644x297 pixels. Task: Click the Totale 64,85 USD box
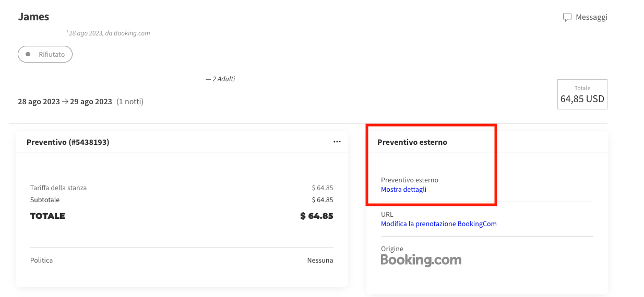[x=582, y=94]
